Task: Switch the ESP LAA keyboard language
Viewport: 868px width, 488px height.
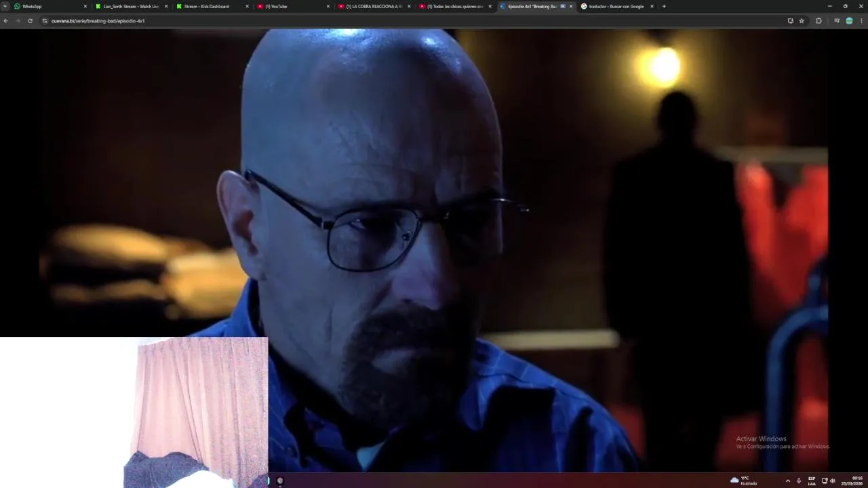Action: (x=812, y=481)
